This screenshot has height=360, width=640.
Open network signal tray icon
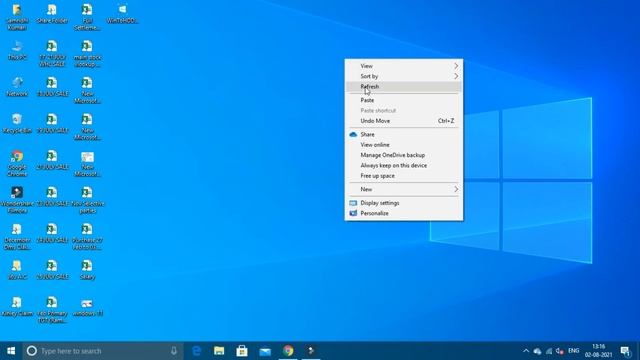coord(549,351)
